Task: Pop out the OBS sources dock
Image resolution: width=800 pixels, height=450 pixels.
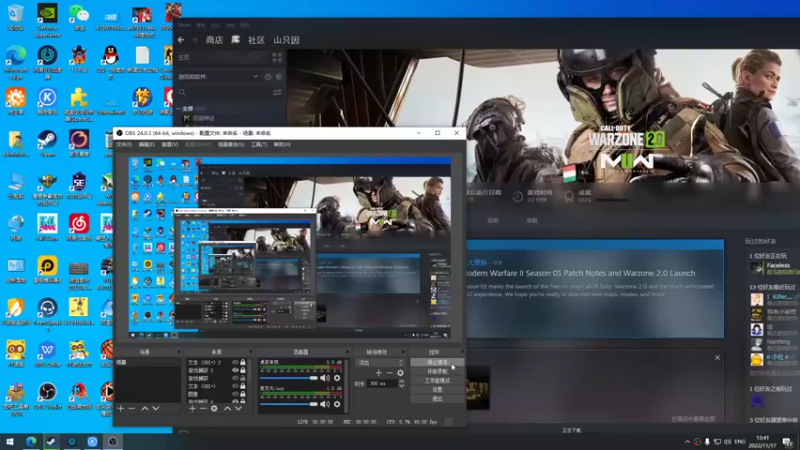Action: pyautogui.click(x=251, y=352)
